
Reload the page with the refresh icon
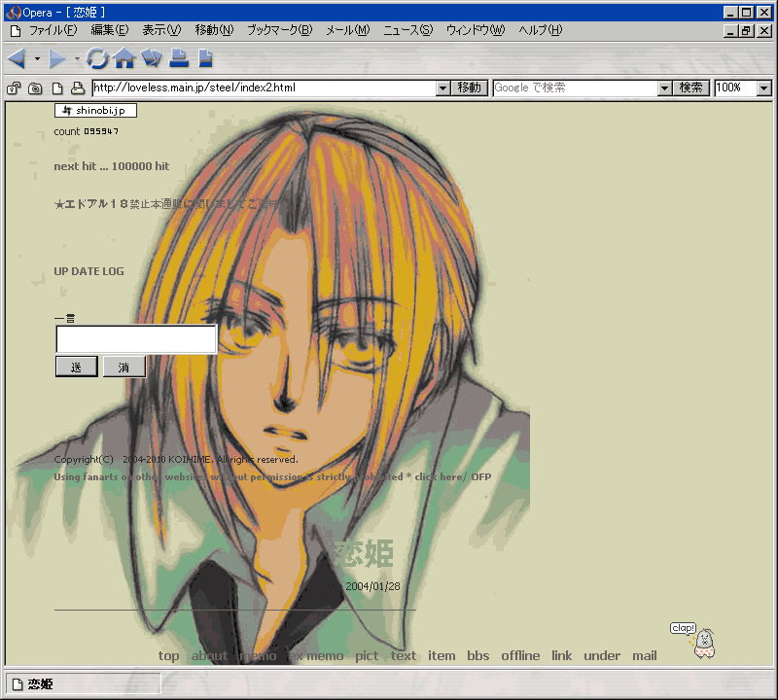pyautogui.click(x=97, y=58)
